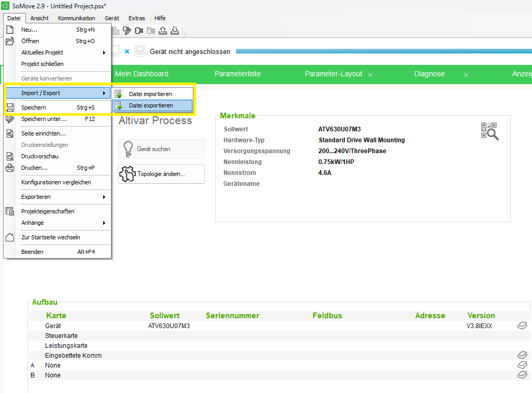The width and height of the screenshot is (532, 393).
Task: Click the preview icon beside Druckvorschau
Action: [x=10, y=156]
